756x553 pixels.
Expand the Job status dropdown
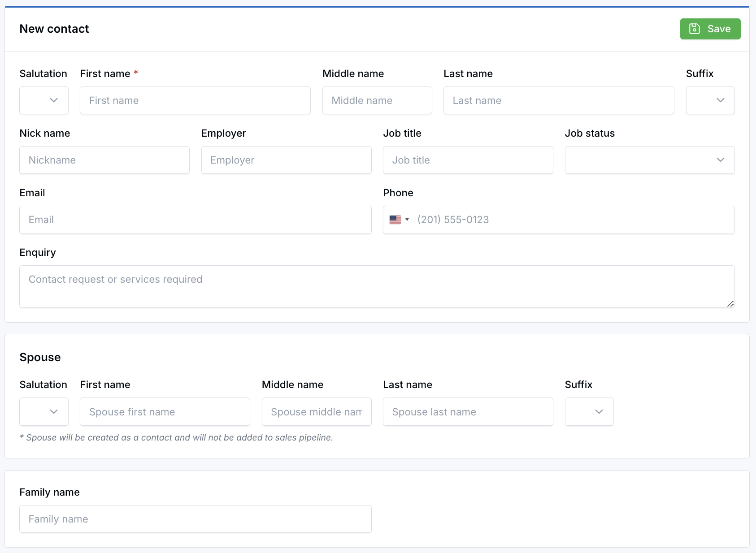pos(649,160)
